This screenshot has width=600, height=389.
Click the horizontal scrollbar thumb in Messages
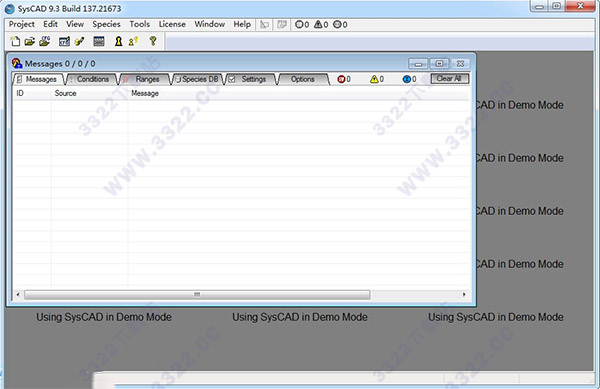click(x=197, y=295)
